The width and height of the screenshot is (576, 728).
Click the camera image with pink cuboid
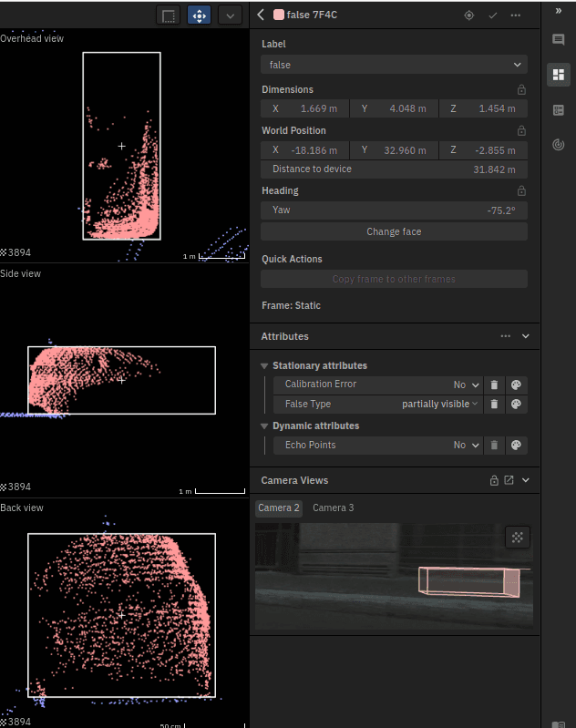(394, 576)
